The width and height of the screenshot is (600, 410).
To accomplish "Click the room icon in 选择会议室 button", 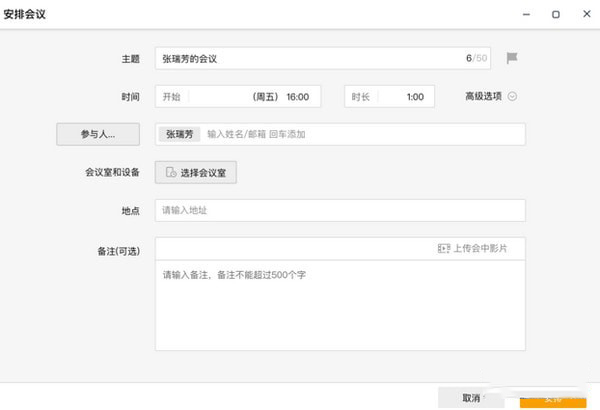I will point(170,173).
